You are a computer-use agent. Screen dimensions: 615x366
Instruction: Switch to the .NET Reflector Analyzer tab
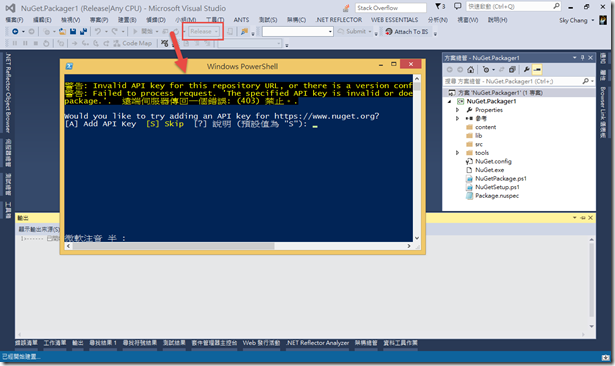[x=318, y=343]
